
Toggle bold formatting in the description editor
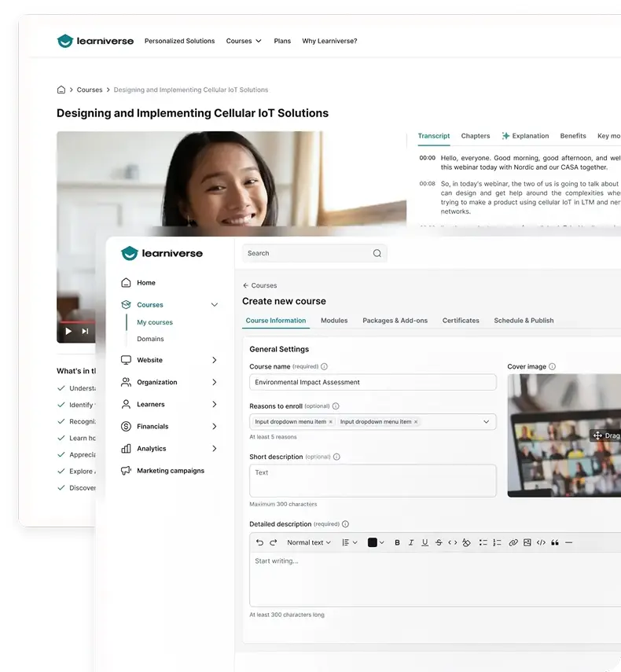(397, 542)
